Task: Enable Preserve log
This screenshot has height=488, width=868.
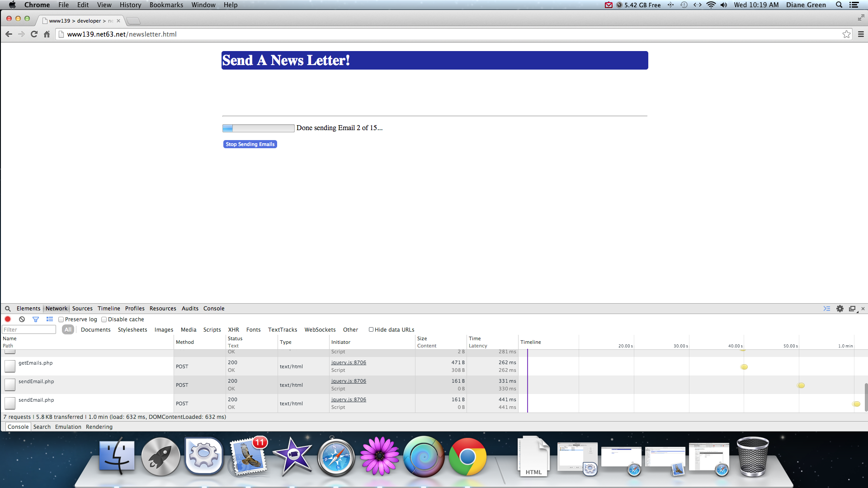Action: [61, 319]
